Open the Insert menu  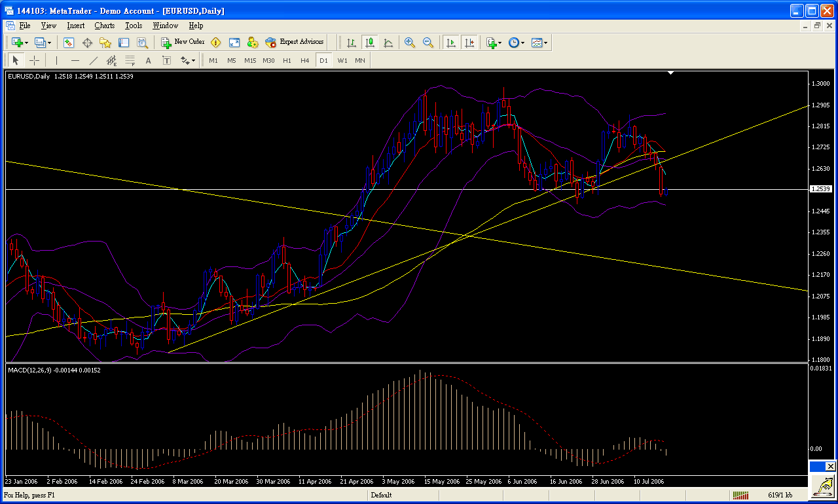click(x=75, y=26)
